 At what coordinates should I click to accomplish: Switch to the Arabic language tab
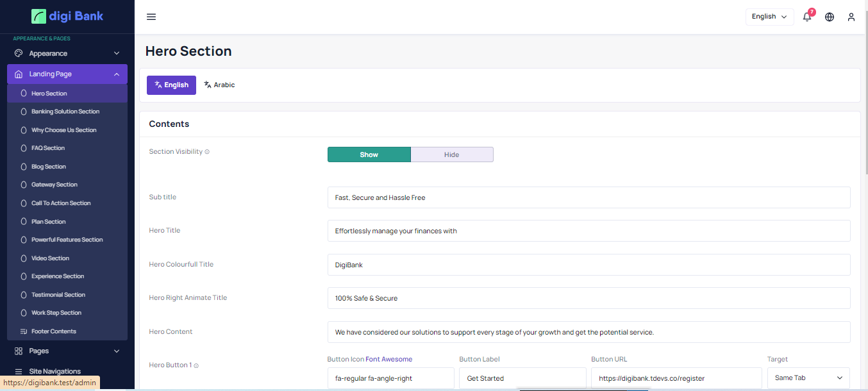(x=219, y=85)
